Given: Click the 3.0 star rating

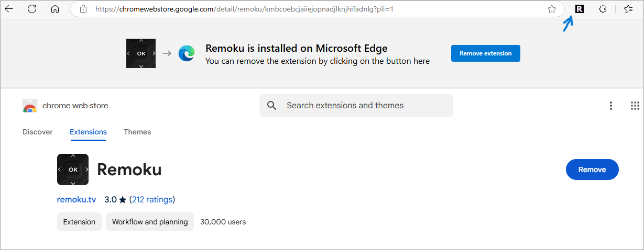Looking at the screenshot, I should (115, 199).
